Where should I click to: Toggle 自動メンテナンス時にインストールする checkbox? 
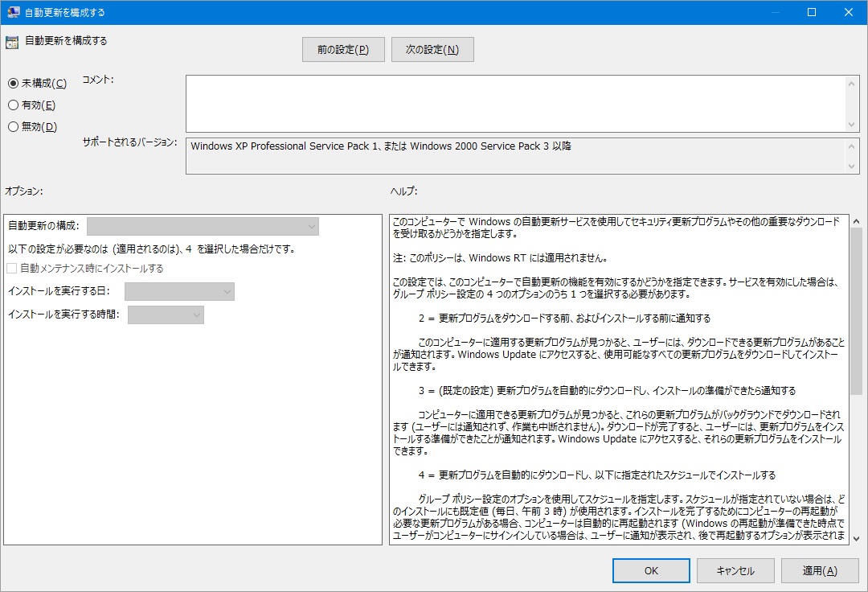12,269
